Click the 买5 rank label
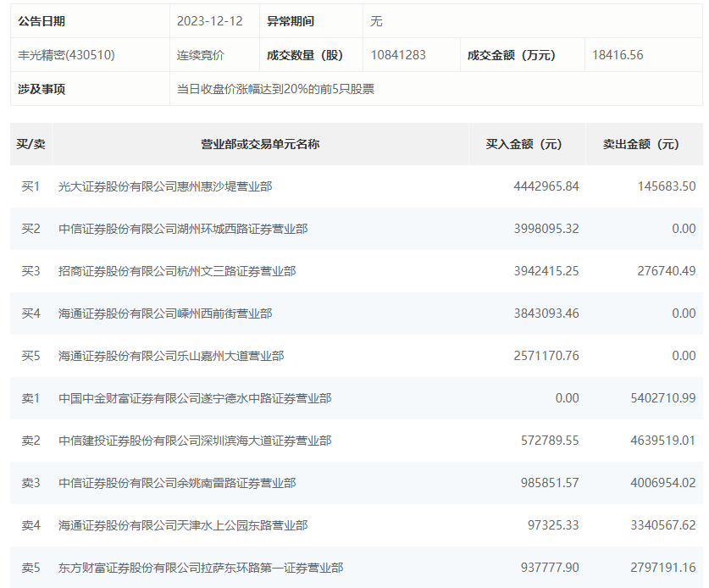The width and height of the screenshot is (709, 588). (30, 356)
